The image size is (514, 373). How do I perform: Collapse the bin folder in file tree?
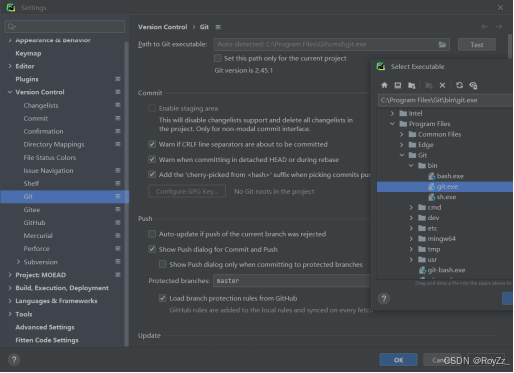point(411,165)
